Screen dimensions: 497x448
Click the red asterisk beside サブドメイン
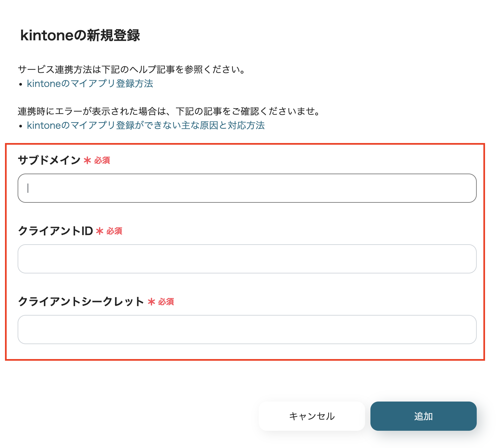(87, 161)
